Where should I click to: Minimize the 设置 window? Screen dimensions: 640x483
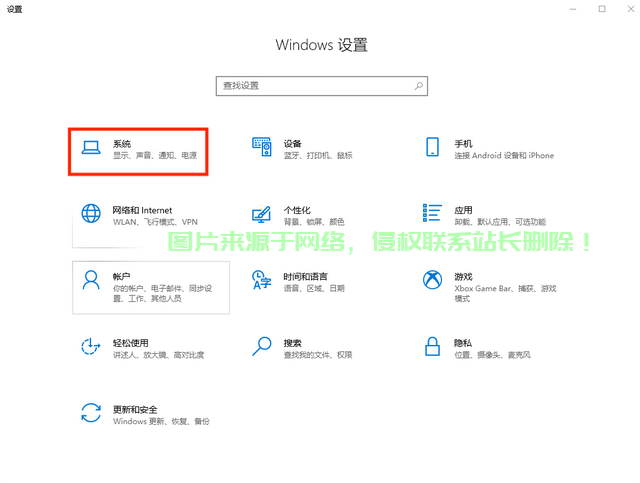(x=573, y=9)
